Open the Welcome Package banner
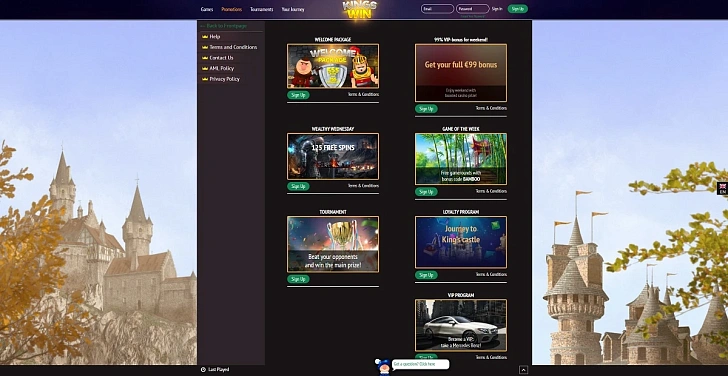Image resolution: width=728 pixels, height=376 pixels. coord(333,66)
